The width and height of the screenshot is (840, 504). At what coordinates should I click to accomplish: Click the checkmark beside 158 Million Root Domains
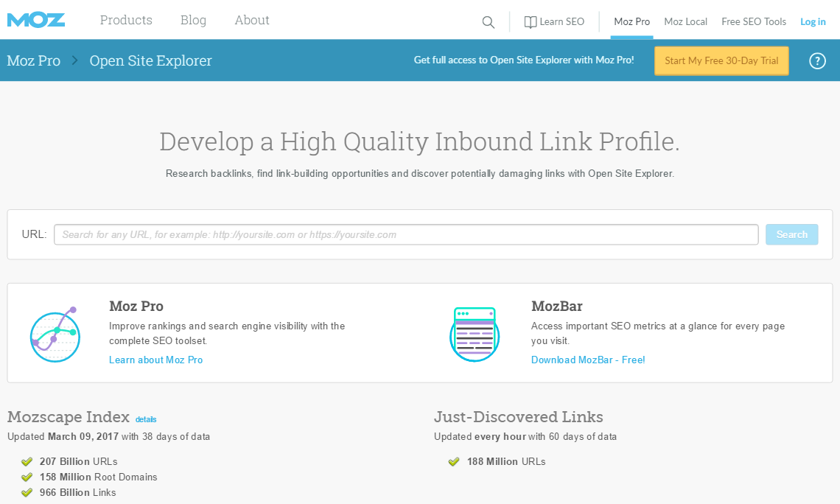coord(27,477)
